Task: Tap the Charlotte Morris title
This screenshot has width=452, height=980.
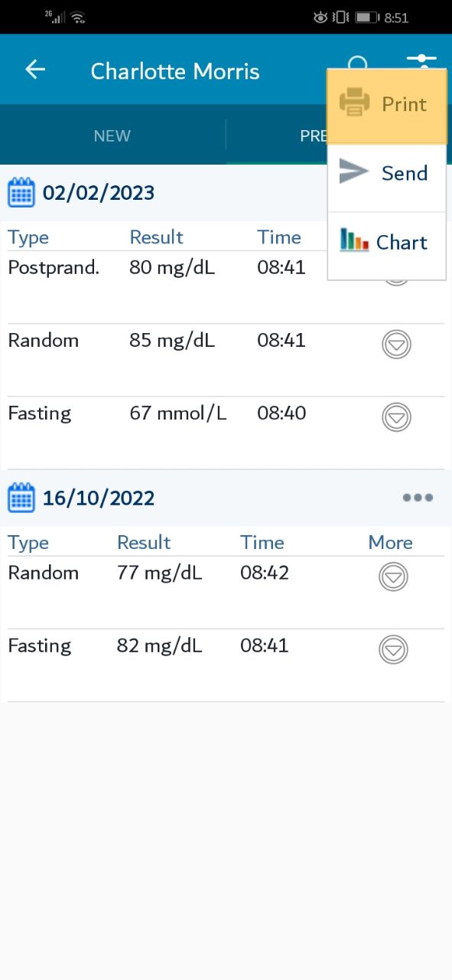Action: 175,71
